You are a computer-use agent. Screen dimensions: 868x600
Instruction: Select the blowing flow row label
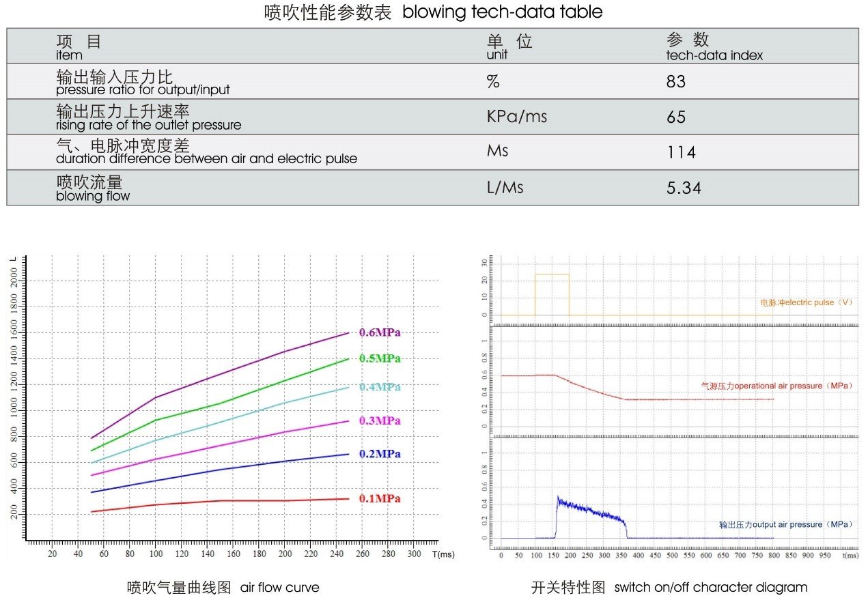[x=93, y=188]
